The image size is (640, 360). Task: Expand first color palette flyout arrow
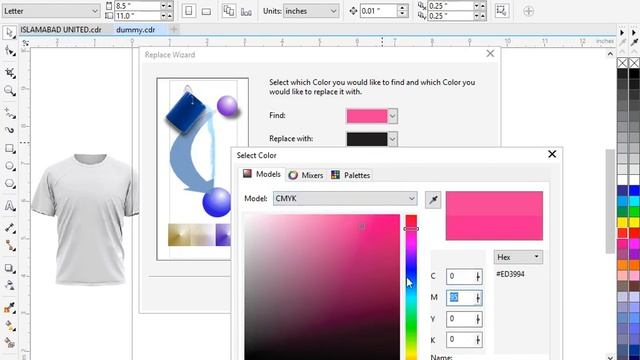pos(622,32)
